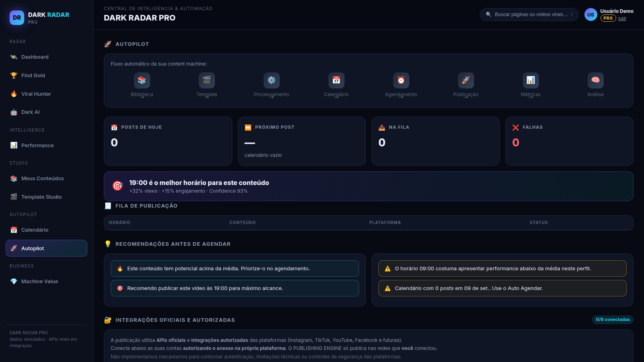644x362 pixels.
Task: Select Autopilot in the sidebar
Action: 47,248
